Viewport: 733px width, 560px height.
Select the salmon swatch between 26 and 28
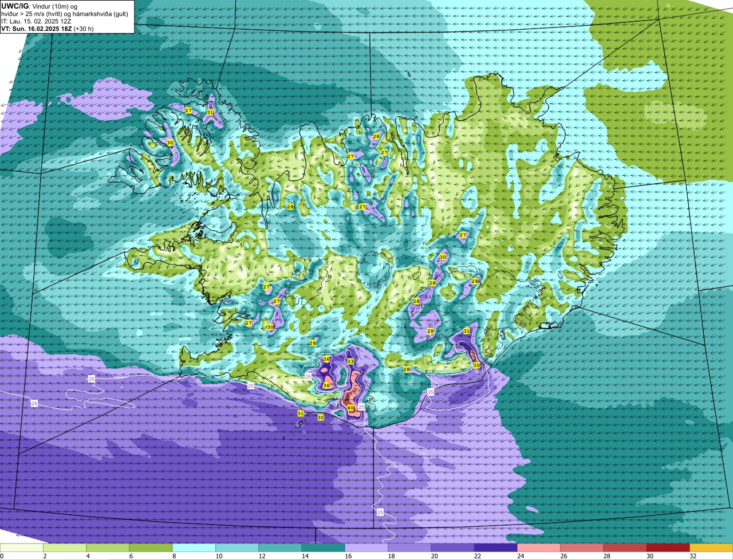pos(582,548)
